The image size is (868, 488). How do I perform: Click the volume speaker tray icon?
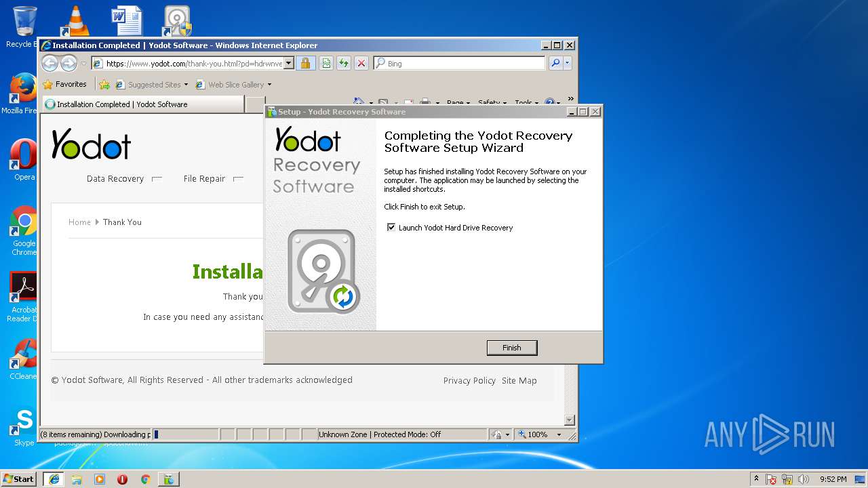click(x=803, y=480)
